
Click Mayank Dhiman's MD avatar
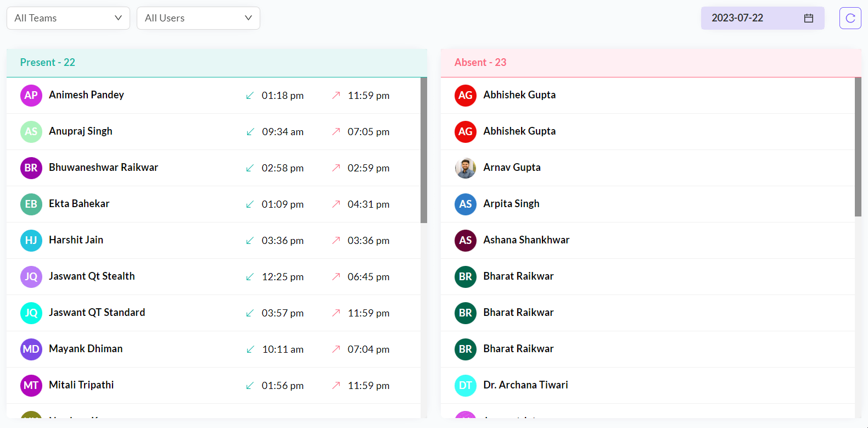[x=31, y=349]
